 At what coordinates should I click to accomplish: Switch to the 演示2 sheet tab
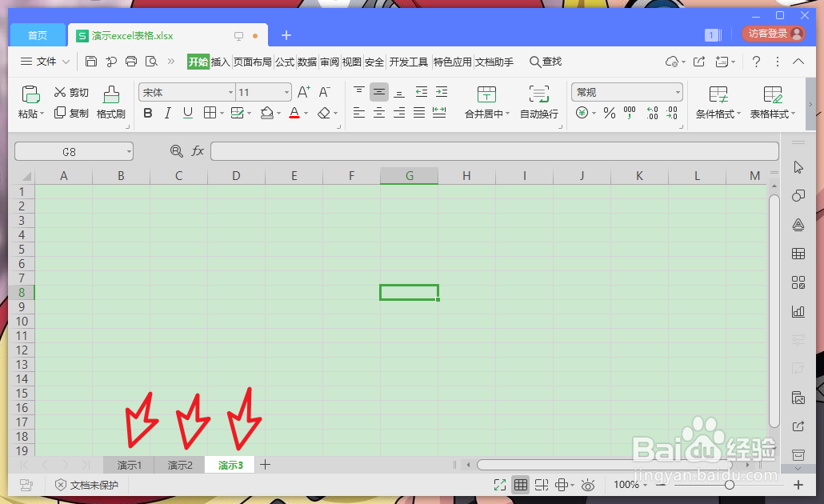coord(179,464)
